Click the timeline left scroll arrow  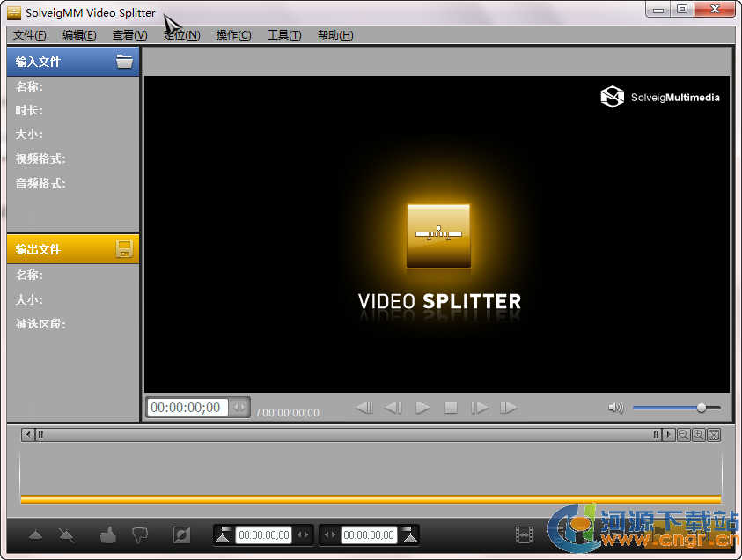point(28,435)
